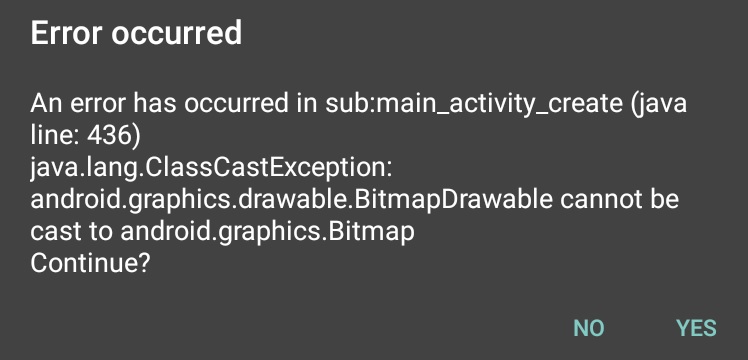Click the words 'cast to' in message
The width and height of the screenshot is (748, 360).
(72, 232)
